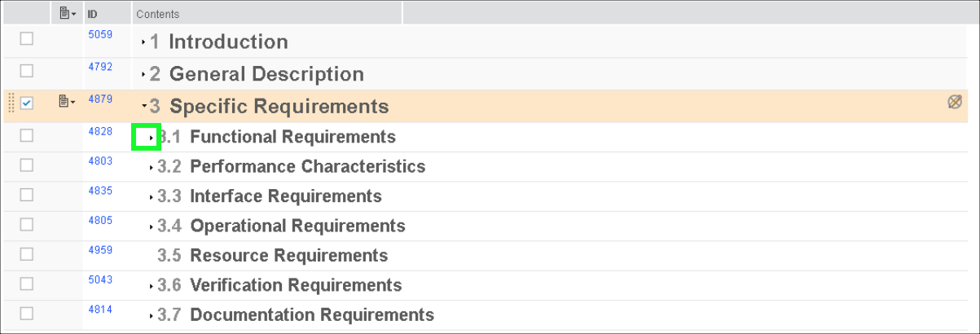This screenshot has width=980, height=334.
Task: Uncheck the Specific Requirements row checkbox
Action: tap(27, 103)
